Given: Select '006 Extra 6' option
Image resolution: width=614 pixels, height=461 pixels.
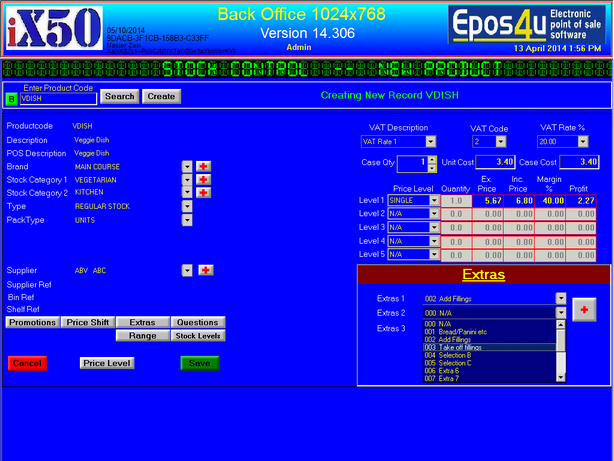Looking at the screenshot, I should (489, 371).
